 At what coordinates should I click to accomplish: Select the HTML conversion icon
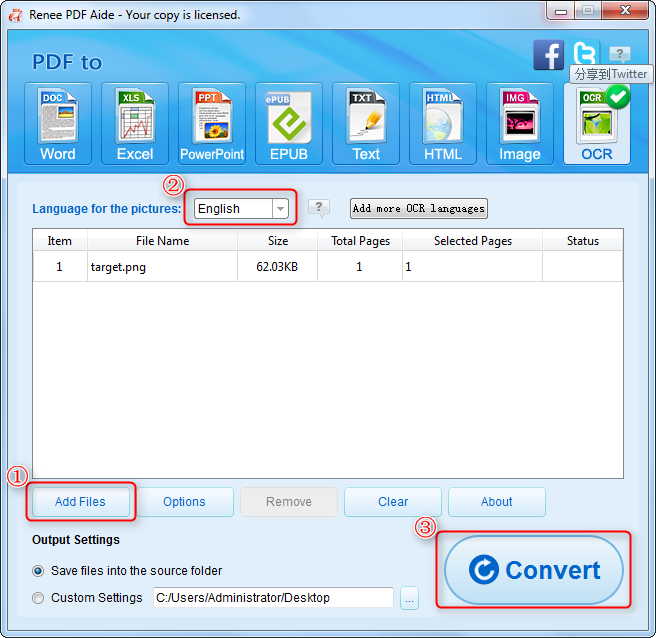[442, 123]
